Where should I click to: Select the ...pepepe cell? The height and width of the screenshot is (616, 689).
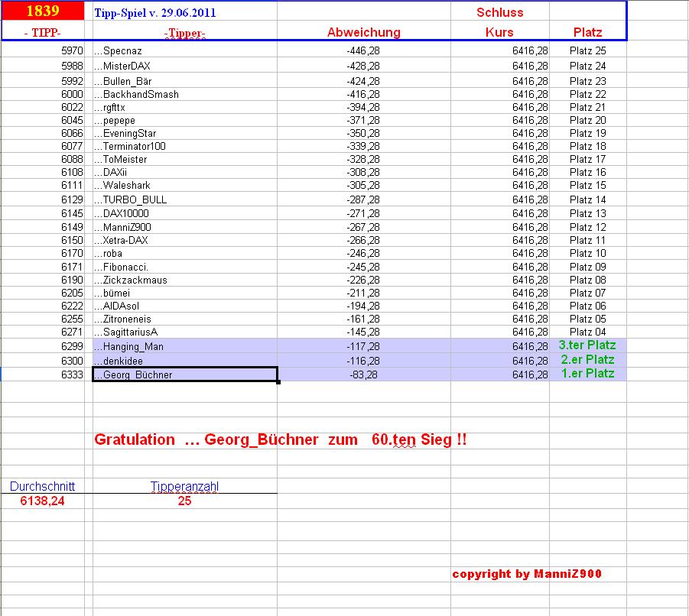point(184,120)
